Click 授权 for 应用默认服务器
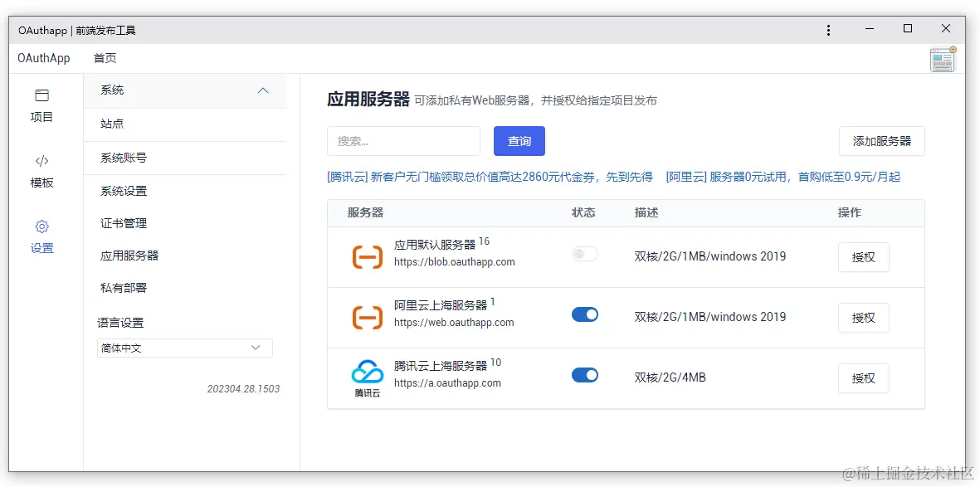This screenshot has width=980, height=487. [x=863, y=257]
